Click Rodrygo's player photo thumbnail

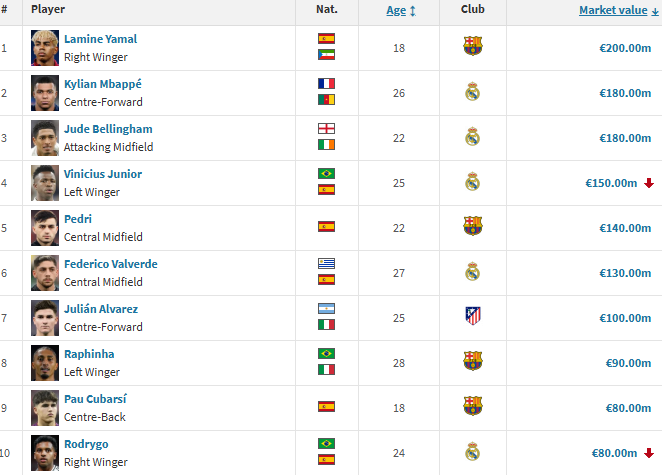(45, 452)
